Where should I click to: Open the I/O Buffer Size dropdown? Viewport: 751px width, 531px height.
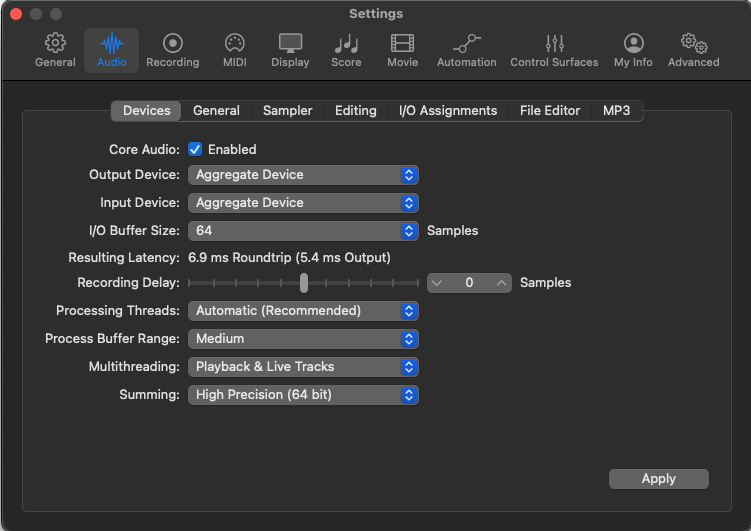point(303,231)
